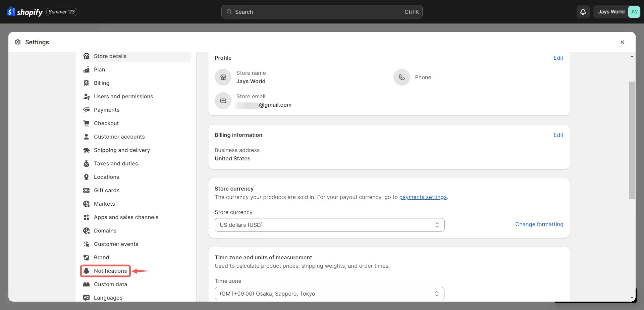
Task: Click the Customer events icon
Action: pos(87,244)
